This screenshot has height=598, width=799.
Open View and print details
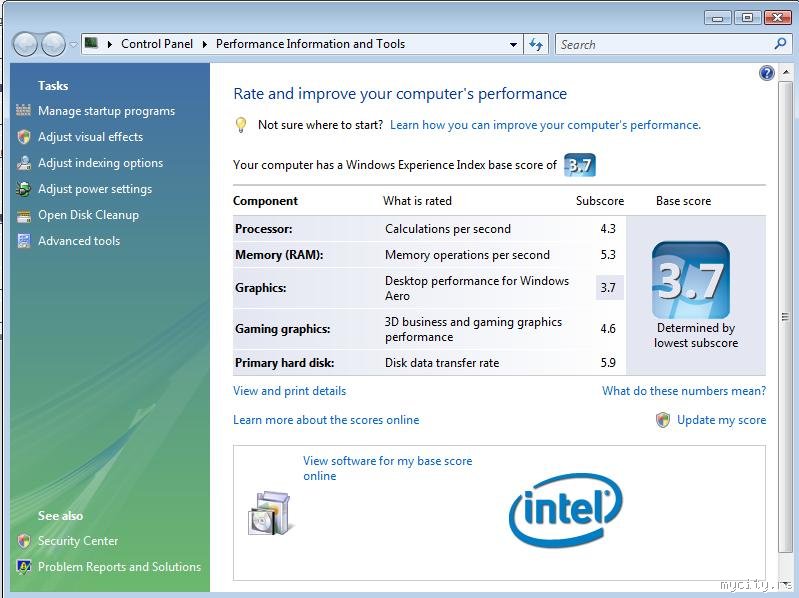289,391
